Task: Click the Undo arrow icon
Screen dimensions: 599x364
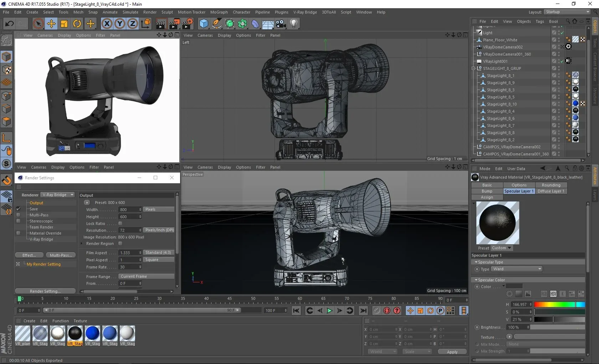Action: (10, 24)
